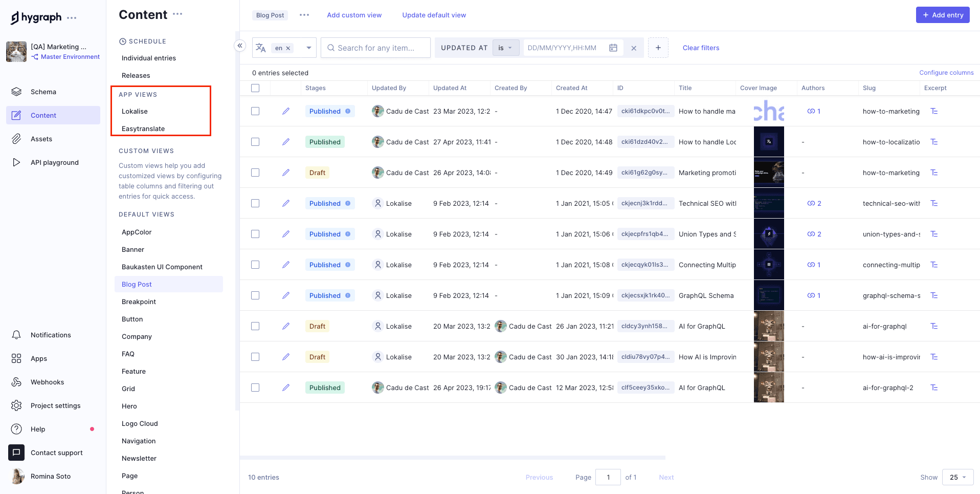Screen dimensions: 980x494
Task: Open Notifications panel
Action: coord(51,335)
